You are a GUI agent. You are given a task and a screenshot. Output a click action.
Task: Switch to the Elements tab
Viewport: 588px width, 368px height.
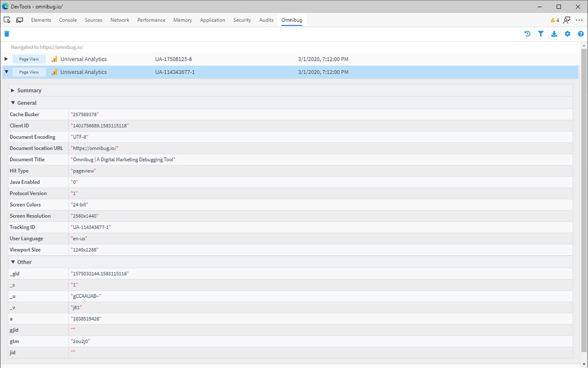click(41, 20)
